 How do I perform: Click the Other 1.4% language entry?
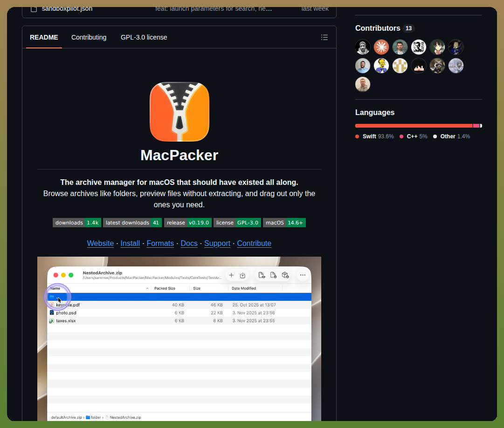coord(451,136)
